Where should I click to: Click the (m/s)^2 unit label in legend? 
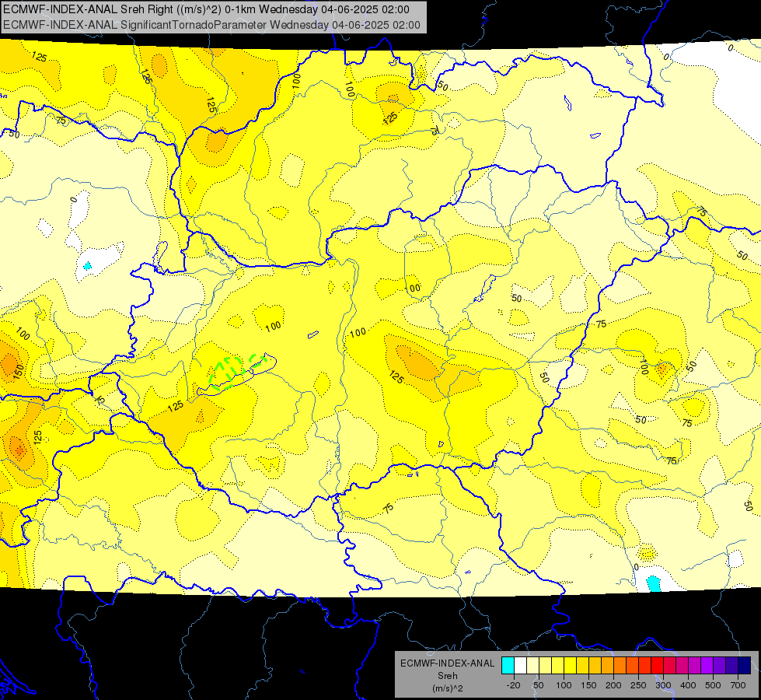pyautogui.click(x=447, y=688)
